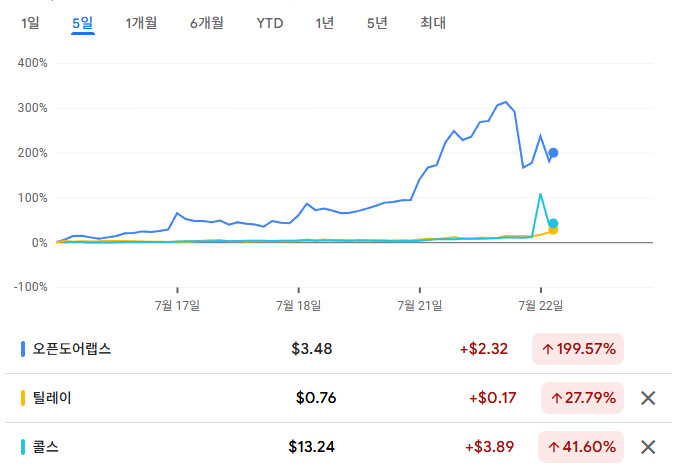Switch chart to 6개월 range
This screenshot has width=690, height=470.
coord(206,22)
